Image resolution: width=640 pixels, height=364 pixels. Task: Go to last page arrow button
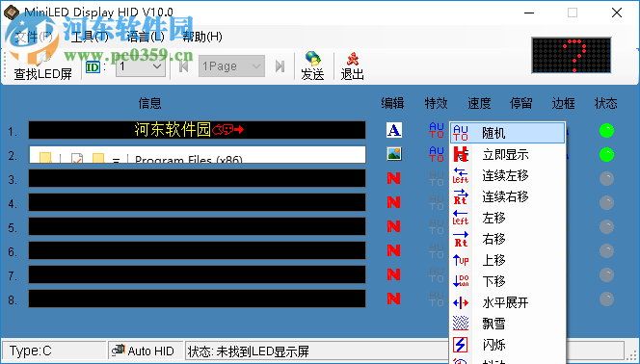pyautogui.click(x=280, y=66)
